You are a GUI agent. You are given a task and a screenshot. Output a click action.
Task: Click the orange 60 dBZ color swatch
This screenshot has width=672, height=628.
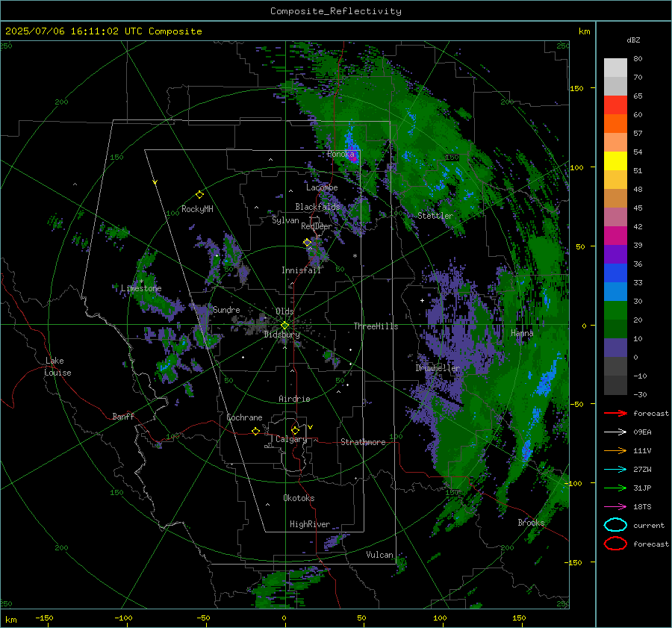pos(615,124)
